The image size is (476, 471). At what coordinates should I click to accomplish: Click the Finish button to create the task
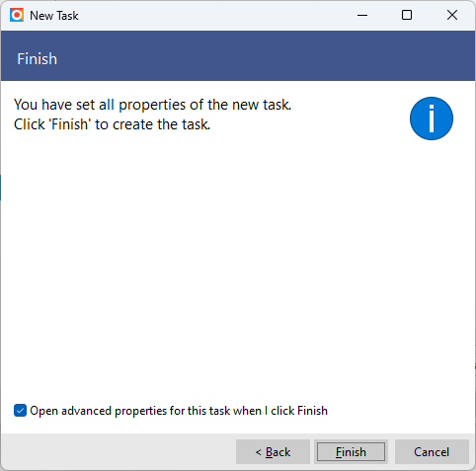point(351,452)
